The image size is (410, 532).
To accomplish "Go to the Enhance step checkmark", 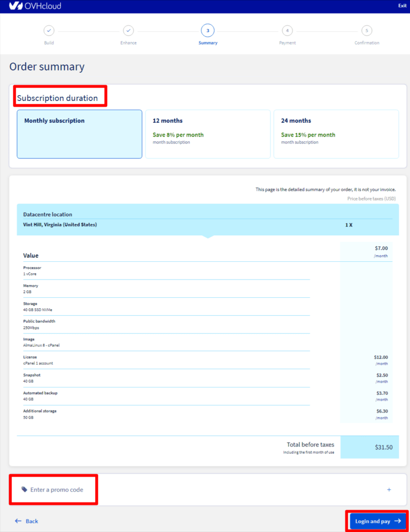I will point(128,31).
